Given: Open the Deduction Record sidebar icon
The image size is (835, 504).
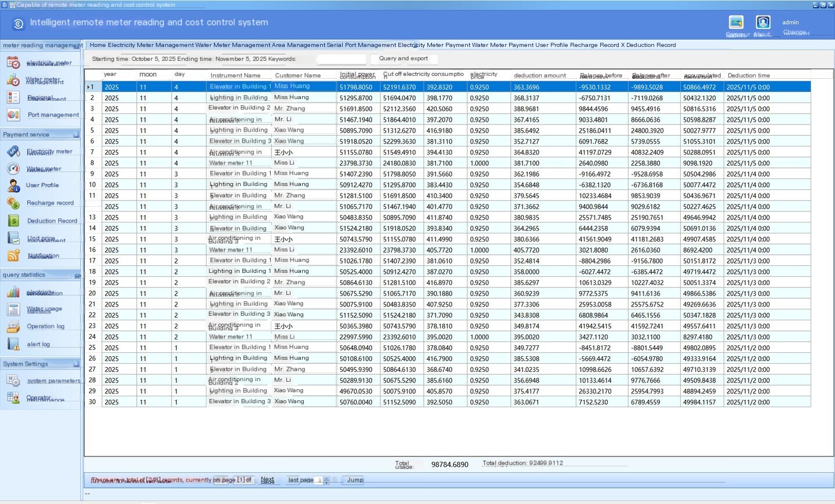Looking at the screenshot, I should (13, 221).
